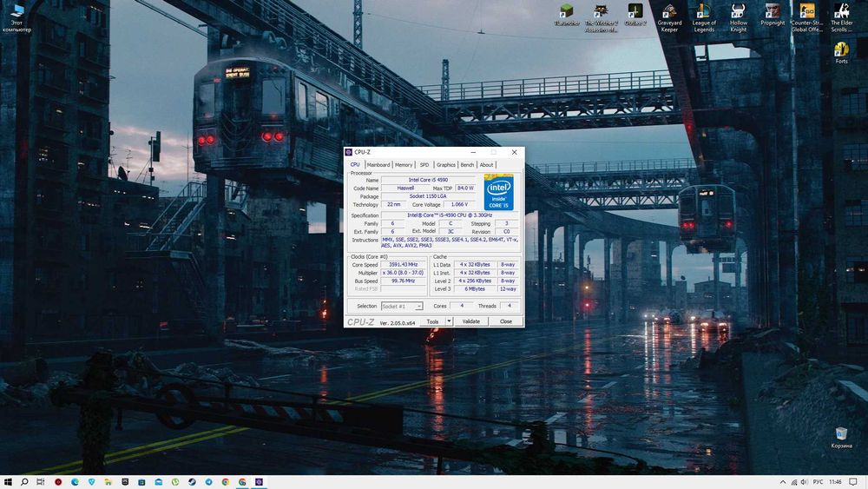
Task: Open the About tab
Action: (x=487, y=165)
